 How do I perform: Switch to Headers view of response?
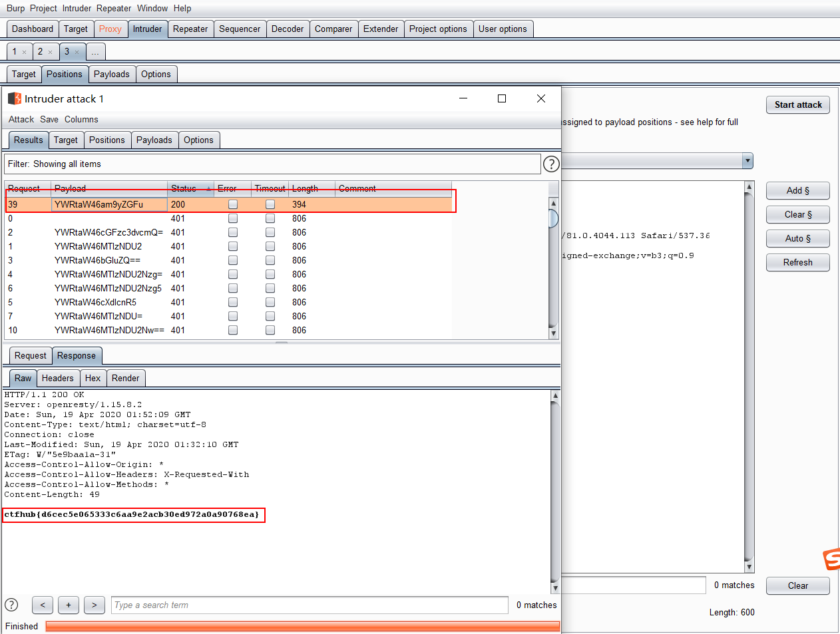coord(58,378)
